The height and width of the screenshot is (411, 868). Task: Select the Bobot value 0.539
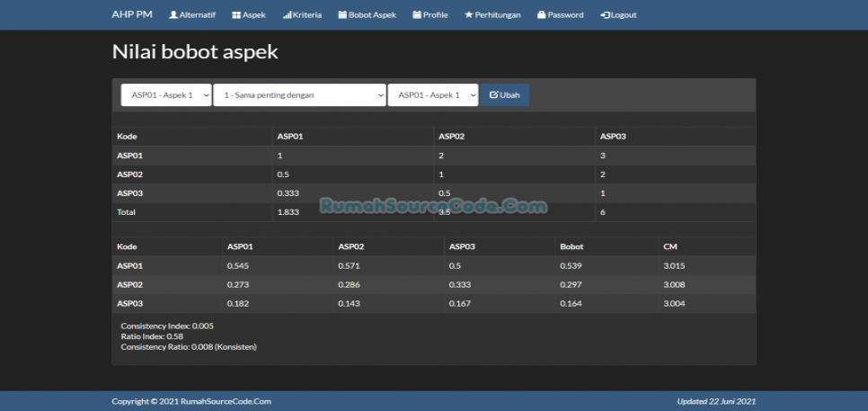click(571, 266)
